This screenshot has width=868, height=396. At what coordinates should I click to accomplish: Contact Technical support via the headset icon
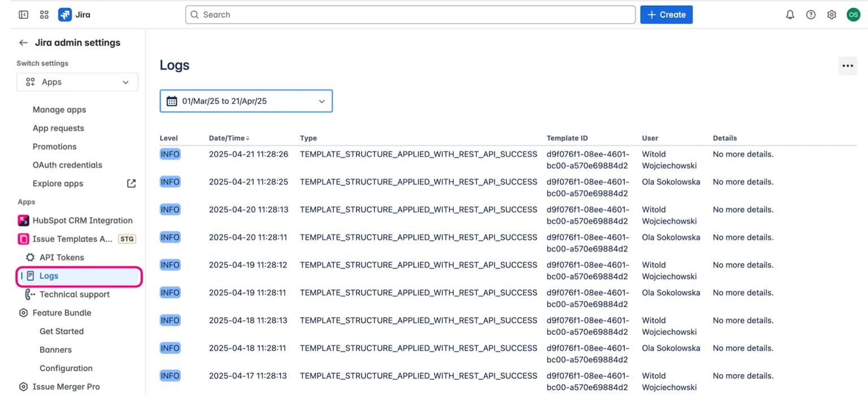(x=74, y=294)
